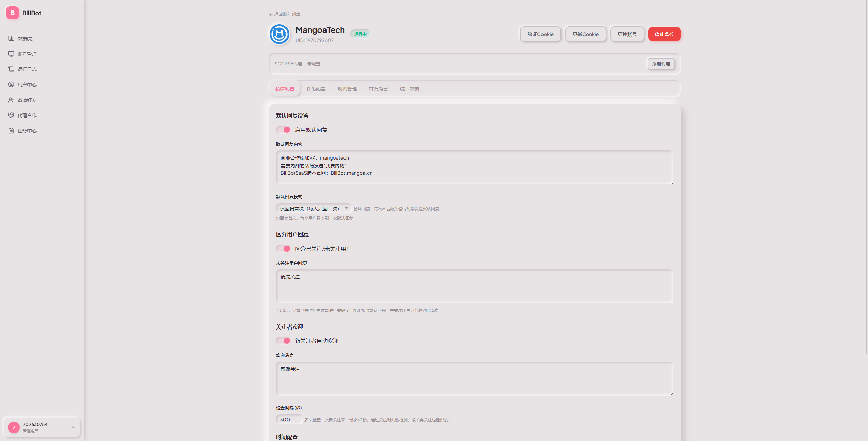Click the MangoaTech account avatar
The height and width of the screenshot is (441, 868).
[x=279, y=34]
